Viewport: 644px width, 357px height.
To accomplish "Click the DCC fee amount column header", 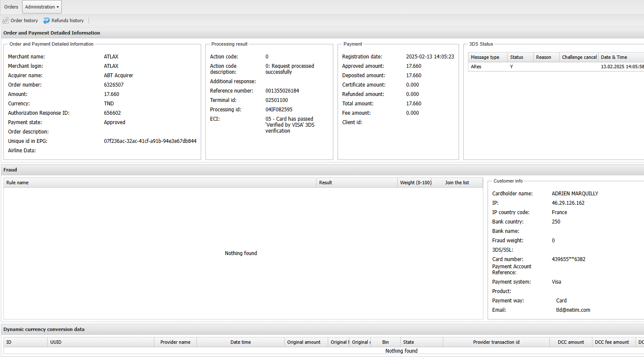I will 612,342.
